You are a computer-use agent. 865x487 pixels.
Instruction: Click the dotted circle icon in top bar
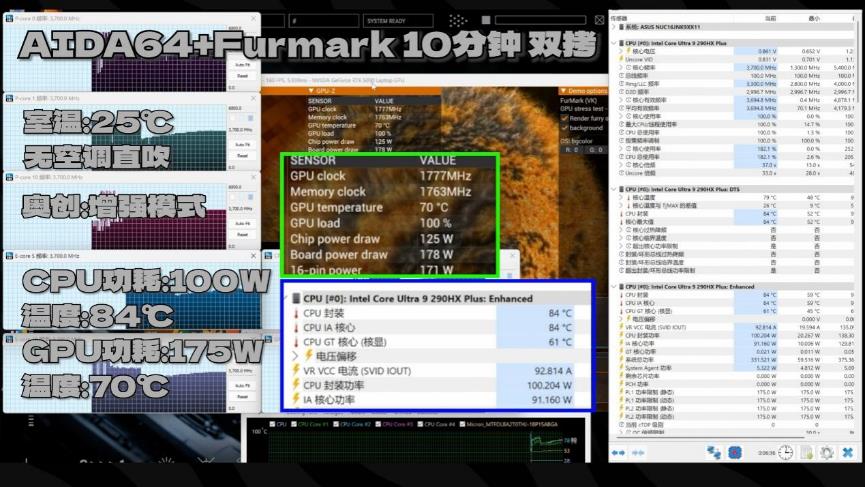(x=457, y=21)
